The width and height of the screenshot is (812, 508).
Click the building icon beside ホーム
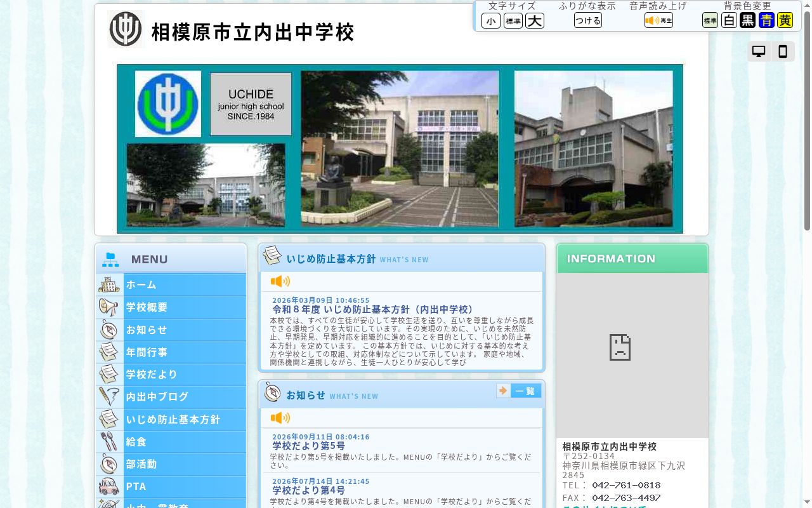(x=109, y=284)
